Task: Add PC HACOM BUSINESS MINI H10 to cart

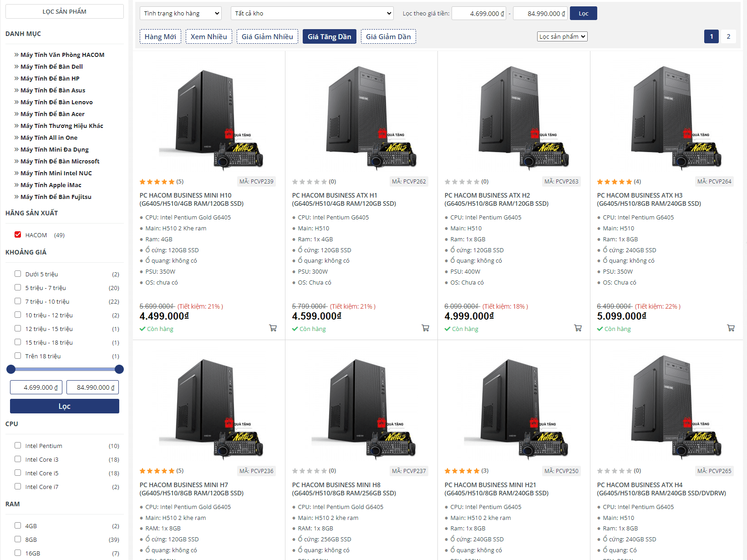Action: (273, 328)
